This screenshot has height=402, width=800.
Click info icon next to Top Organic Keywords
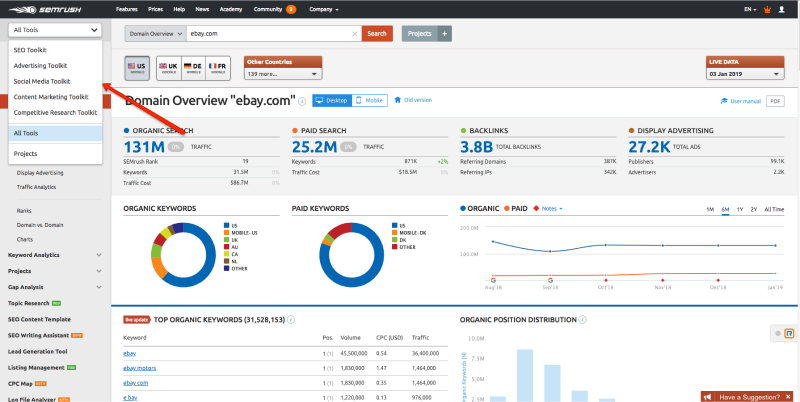click(293, 320)
